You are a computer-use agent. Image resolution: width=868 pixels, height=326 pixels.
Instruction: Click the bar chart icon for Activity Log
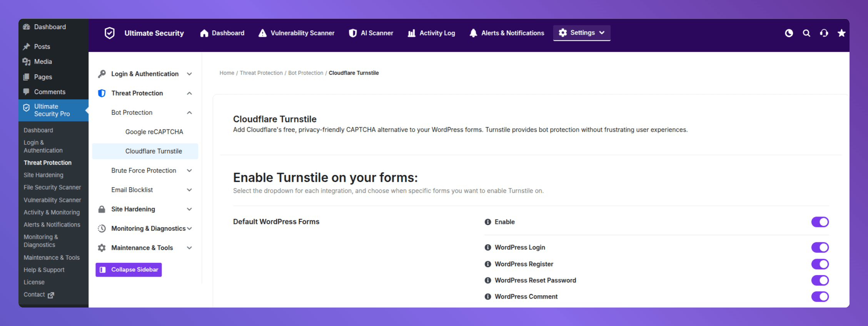411,33
